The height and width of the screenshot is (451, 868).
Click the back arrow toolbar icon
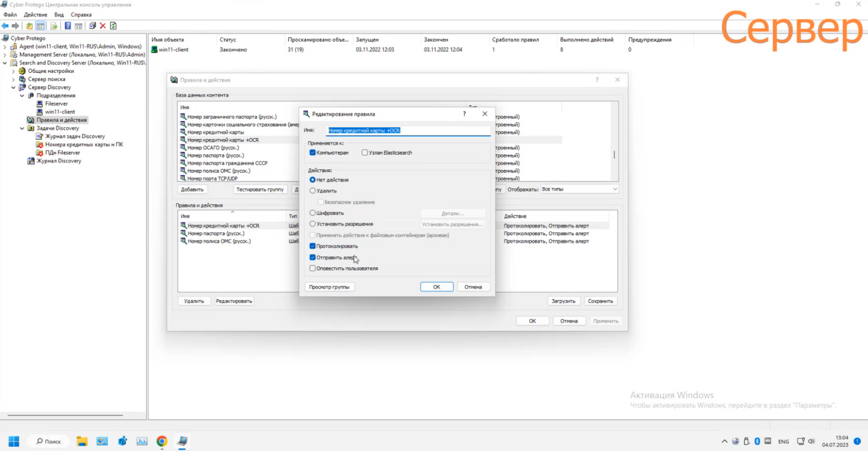(5, 26)
